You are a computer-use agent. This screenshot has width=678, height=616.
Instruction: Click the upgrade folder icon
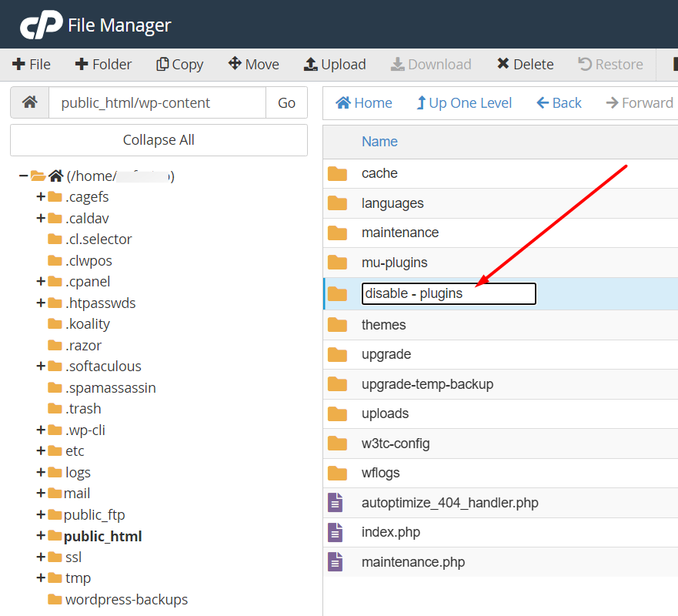[337, 354]
